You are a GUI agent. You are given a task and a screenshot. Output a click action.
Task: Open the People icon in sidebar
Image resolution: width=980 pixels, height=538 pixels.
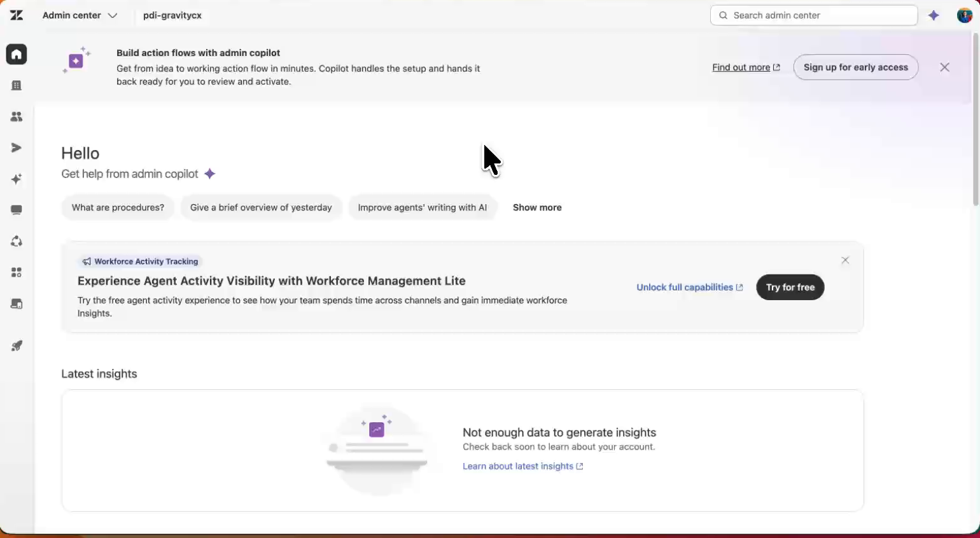(17, 116)
